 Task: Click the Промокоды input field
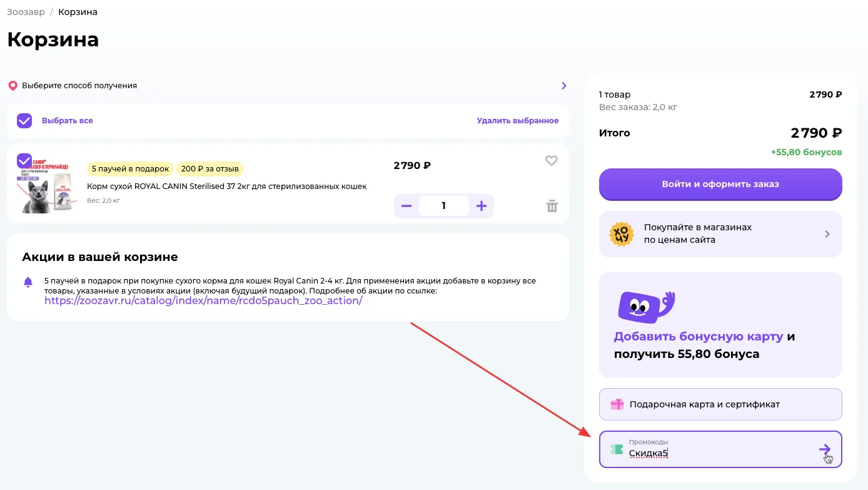point(719,449)
